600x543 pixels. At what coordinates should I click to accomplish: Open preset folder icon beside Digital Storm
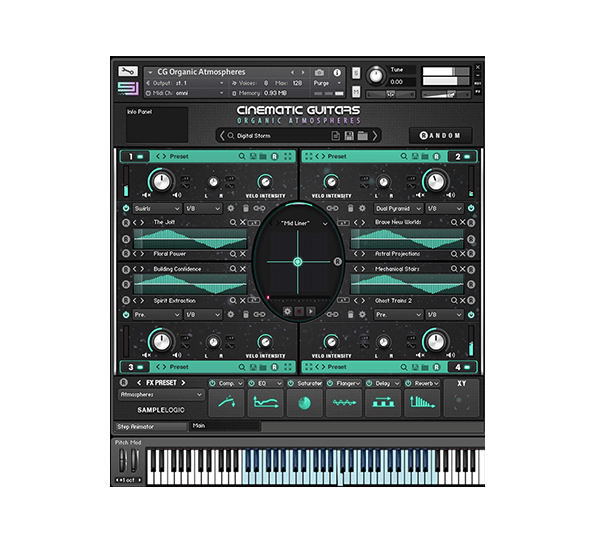(x=361, y=135)
